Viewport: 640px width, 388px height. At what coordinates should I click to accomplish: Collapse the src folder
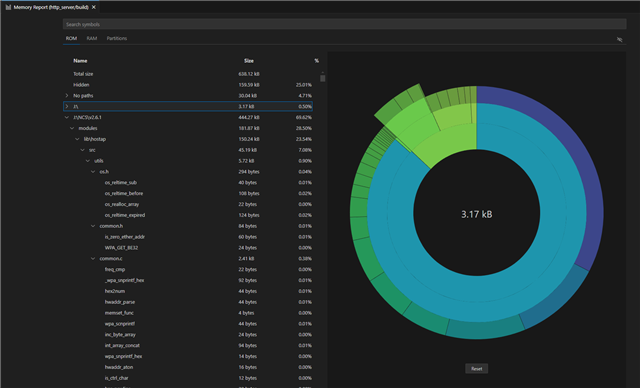click(83, 150)
